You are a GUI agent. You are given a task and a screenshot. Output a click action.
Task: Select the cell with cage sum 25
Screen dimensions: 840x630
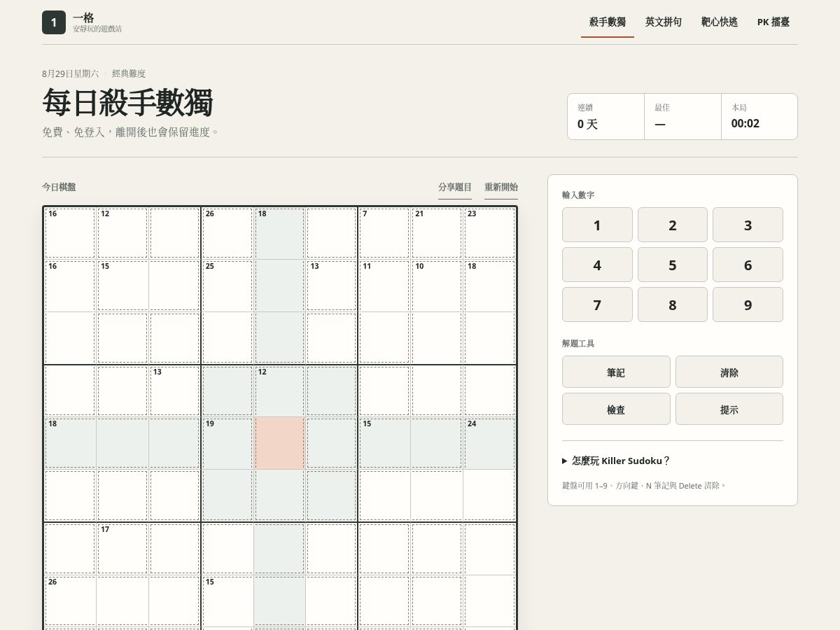227,286
